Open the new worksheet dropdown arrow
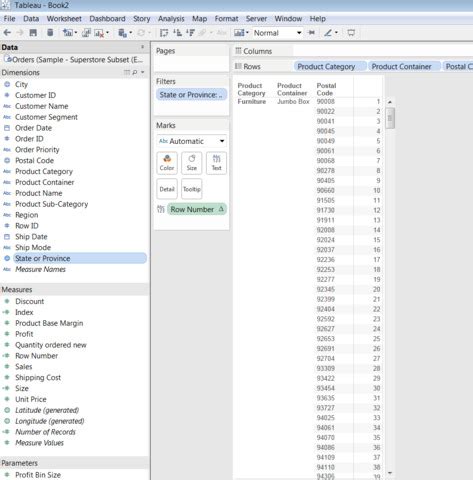The image size is (473, 480). (x=76, y=33)
